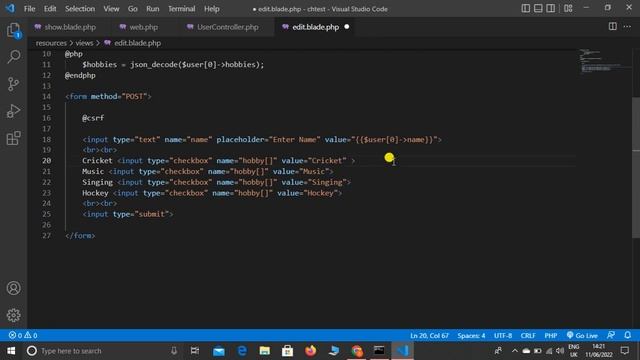640x360 pixels.
Task: Open terminal window from taskbar
Action: point(379,351)
